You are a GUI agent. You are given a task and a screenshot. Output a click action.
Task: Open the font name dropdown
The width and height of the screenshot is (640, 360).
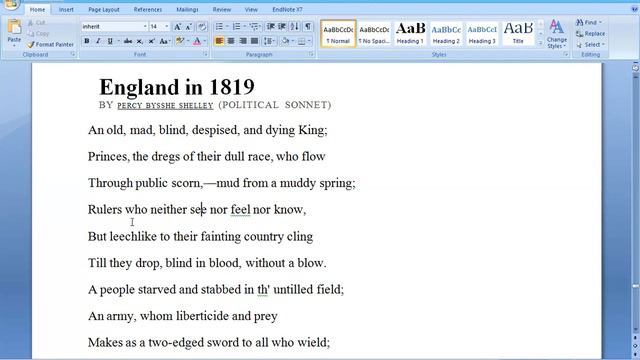[x=145, y=27]
